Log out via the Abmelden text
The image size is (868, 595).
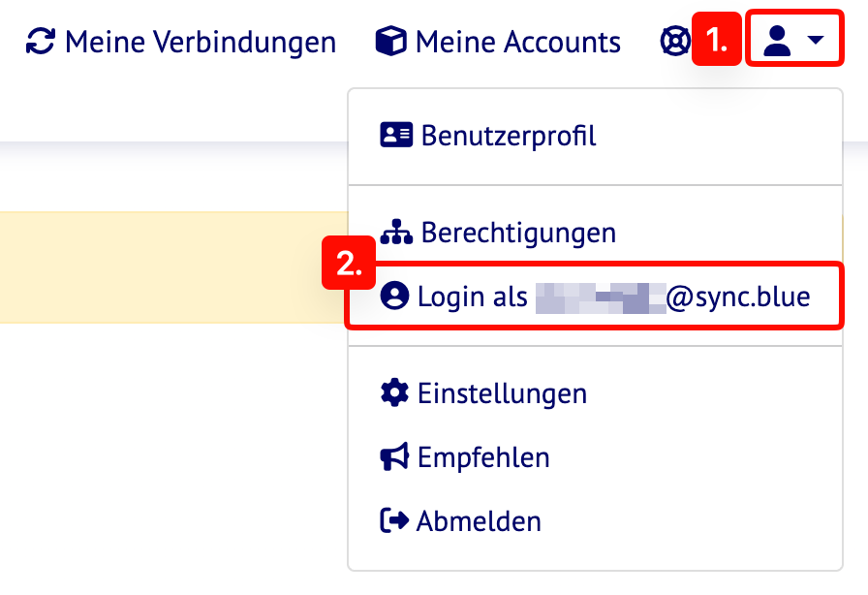(479, 521)
